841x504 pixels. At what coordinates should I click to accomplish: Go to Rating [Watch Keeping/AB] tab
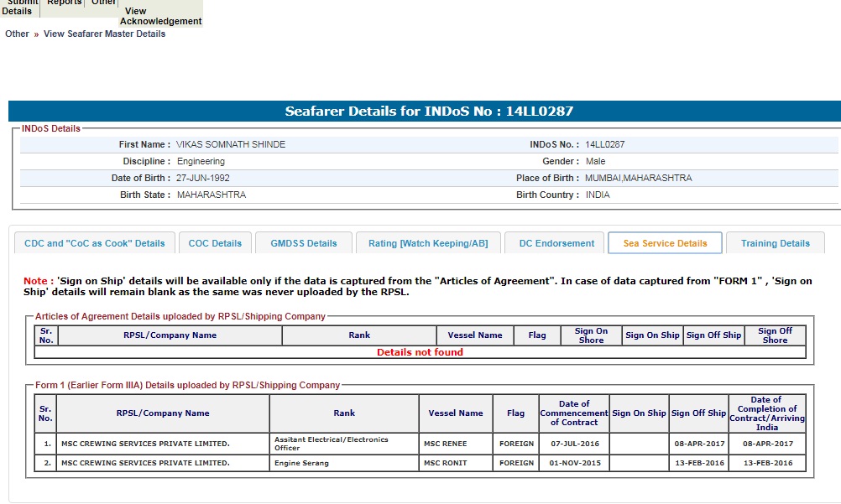coord(427,243)
